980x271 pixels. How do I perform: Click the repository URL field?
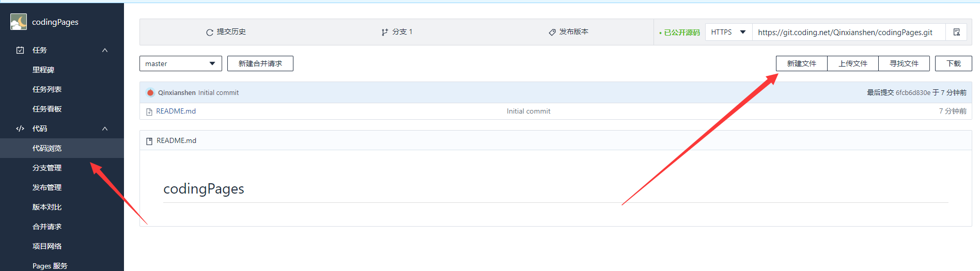pos(849,32)
